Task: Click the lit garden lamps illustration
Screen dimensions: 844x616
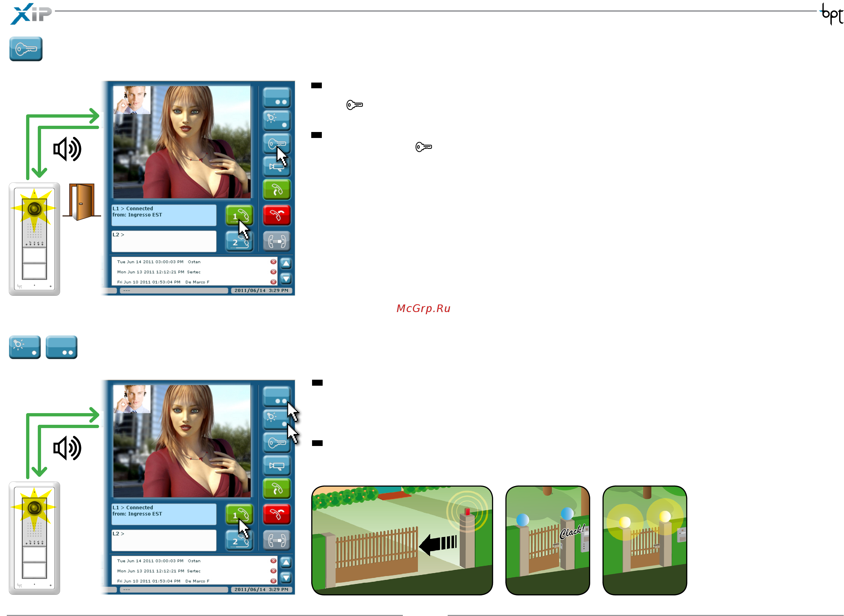Action: [x=644, y=540]
